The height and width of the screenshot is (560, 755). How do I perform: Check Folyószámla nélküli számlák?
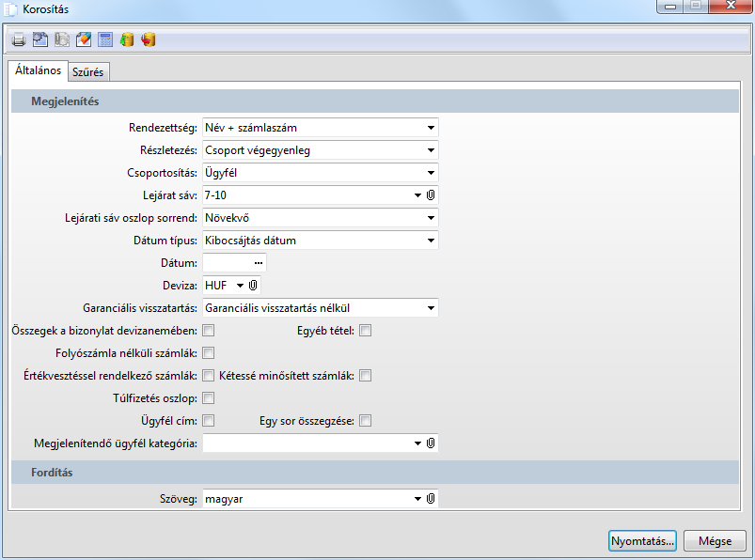click(x=208, y=353)
